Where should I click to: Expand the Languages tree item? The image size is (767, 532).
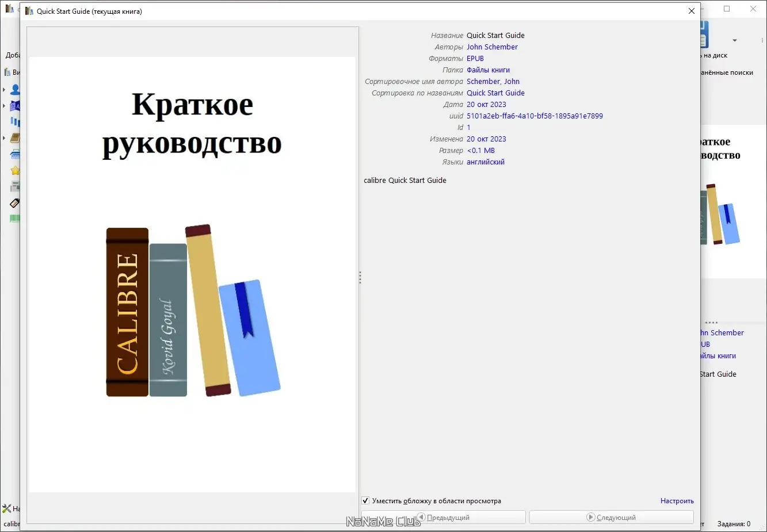click(x=4, y=106)
